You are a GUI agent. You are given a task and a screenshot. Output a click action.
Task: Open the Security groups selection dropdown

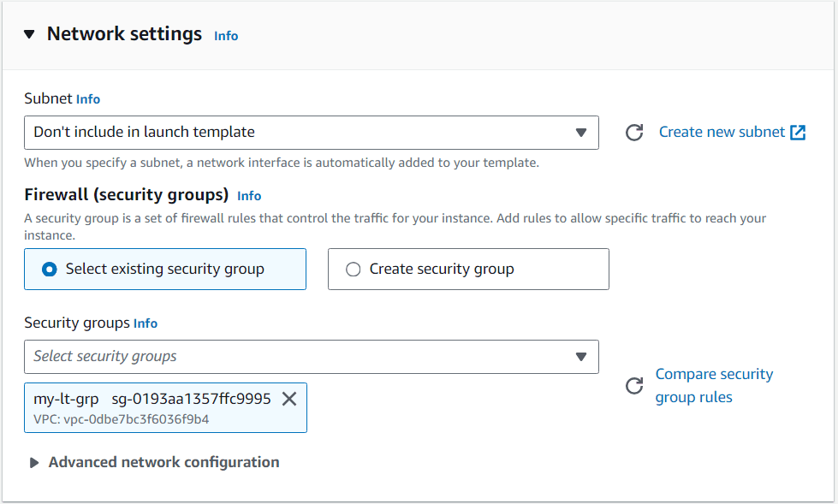[312, 357]
